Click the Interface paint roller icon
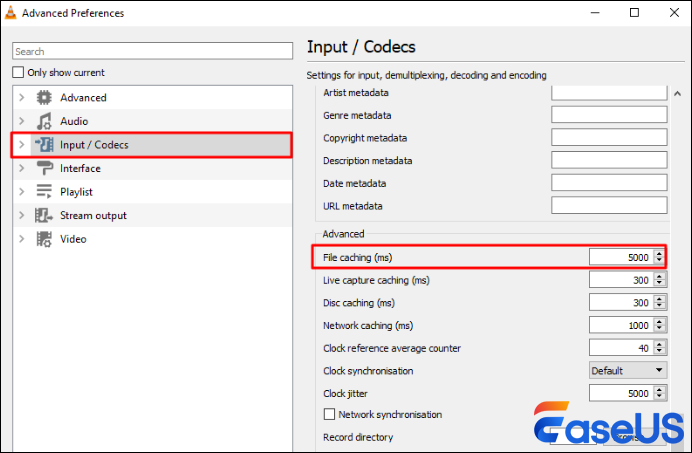The height and width of the screenshot is (453, 692). 44,168
